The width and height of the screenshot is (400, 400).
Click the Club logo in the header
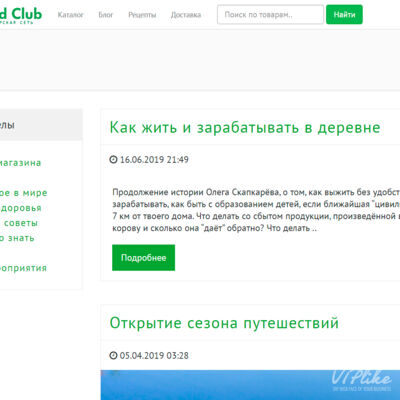pos(21,15)
